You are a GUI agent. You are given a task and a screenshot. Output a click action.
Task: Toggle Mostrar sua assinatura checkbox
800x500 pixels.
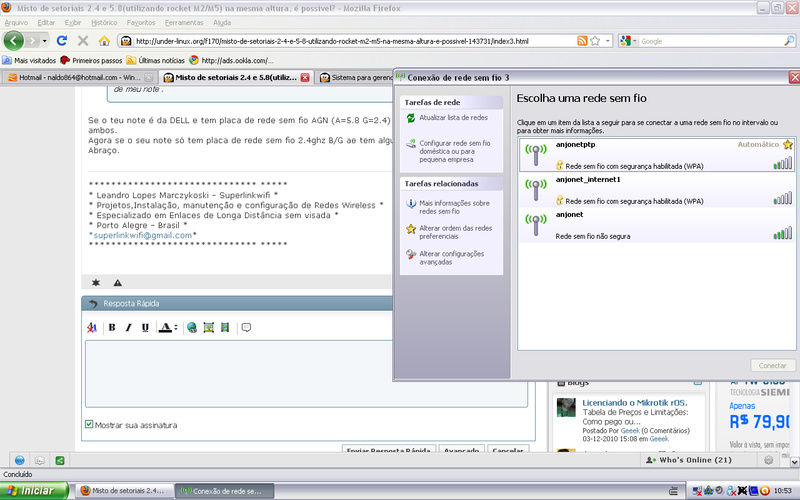pos(89,424)
